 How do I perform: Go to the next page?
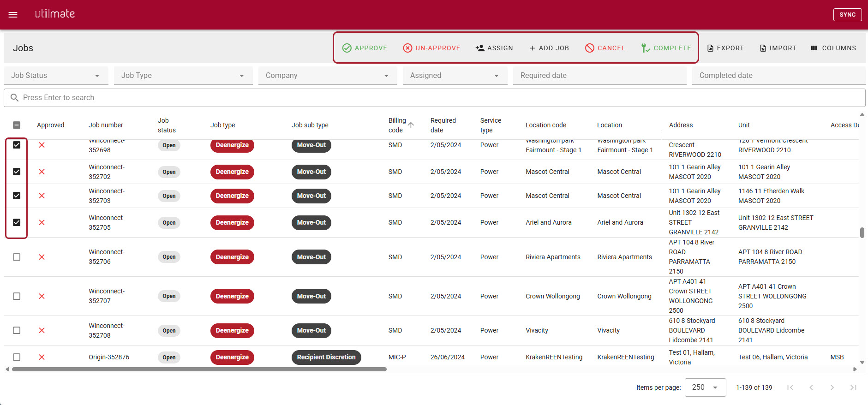832,387
